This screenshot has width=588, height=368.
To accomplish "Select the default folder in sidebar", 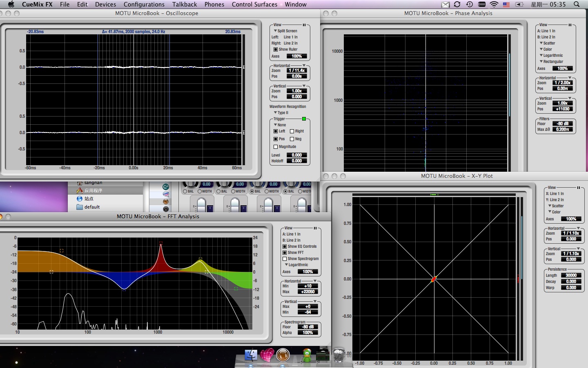I will 92,207.
